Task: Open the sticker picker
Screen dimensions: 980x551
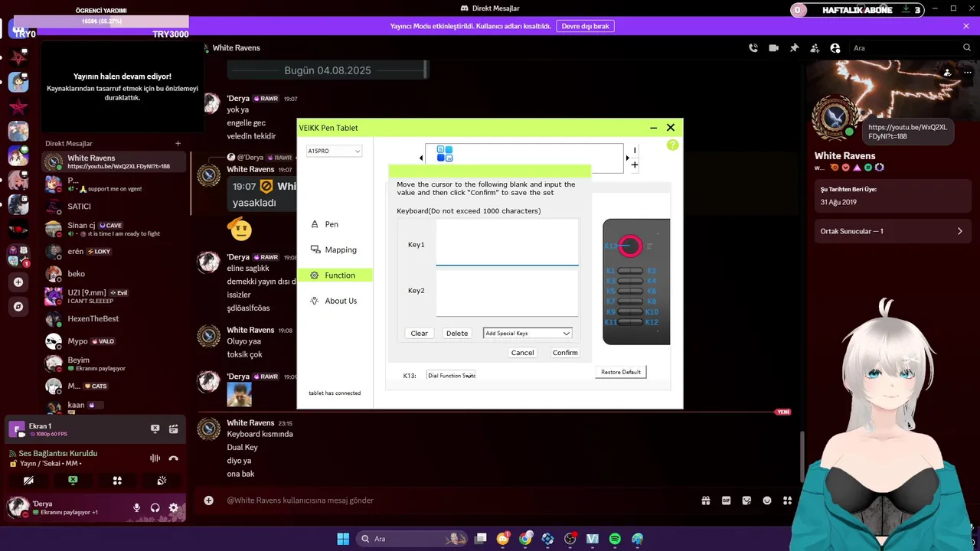Action: tap(746, 500)
